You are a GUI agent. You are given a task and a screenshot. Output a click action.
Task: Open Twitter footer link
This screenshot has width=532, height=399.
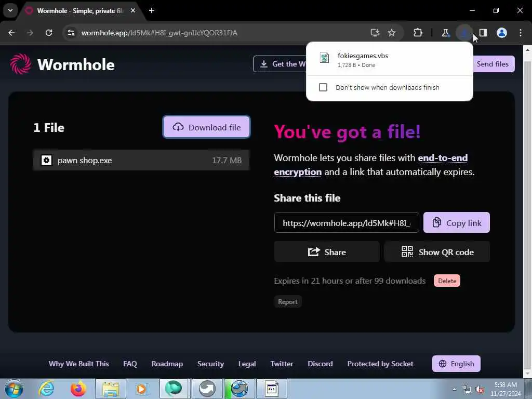(x=282, y=364)
